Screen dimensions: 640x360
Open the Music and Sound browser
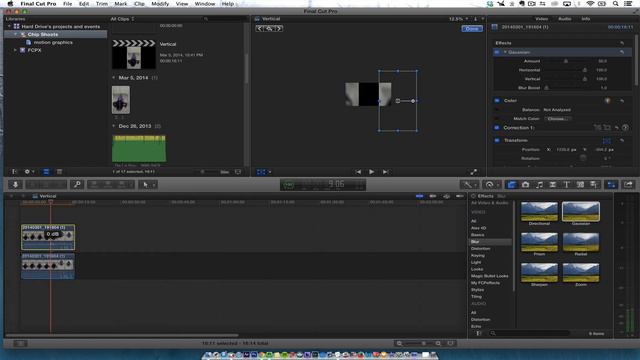(539, 185)
